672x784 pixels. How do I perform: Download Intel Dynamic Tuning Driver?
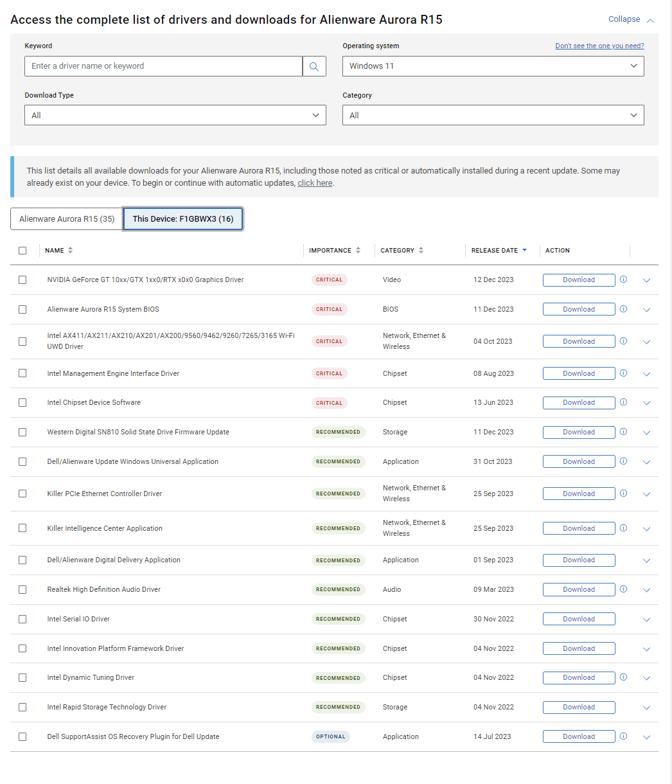tap(579, 677)
